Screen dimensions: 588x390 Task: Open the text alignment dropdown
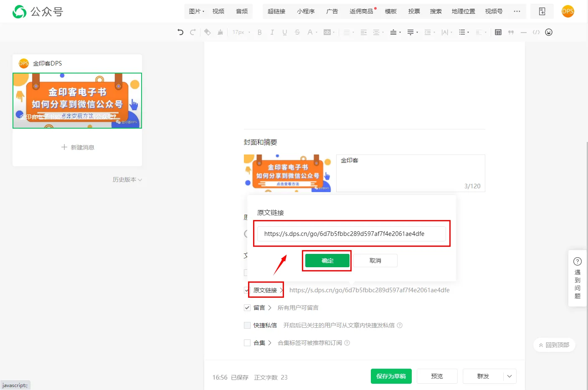click(348, 32)
